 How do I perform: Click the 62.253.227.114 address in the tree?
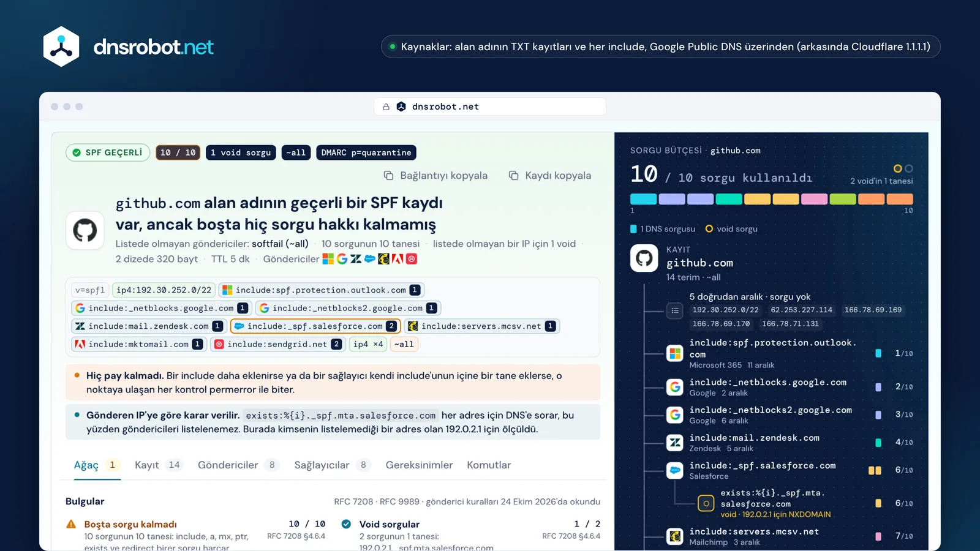[802, 310]
